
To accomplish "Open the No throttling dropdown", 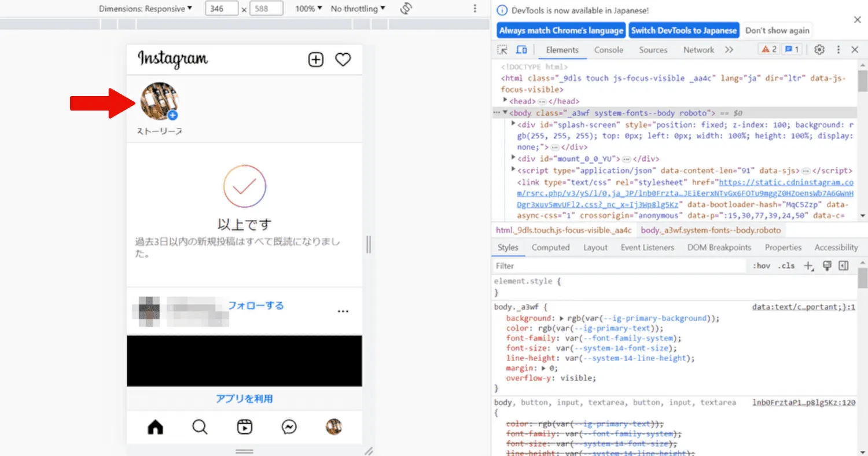I will click(358, 9).
